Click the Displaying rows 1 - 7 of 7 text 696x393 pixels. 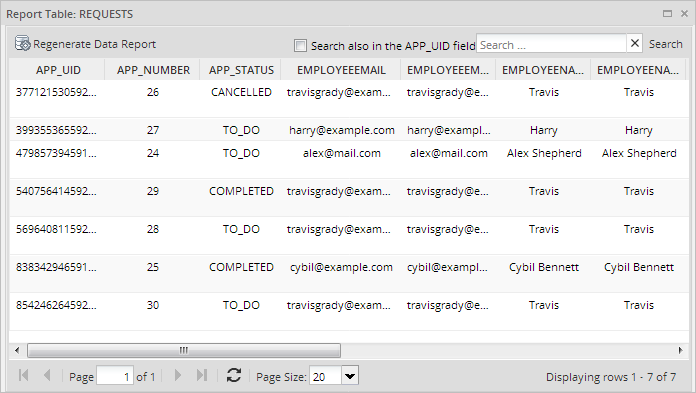click(x=611, y=377)
